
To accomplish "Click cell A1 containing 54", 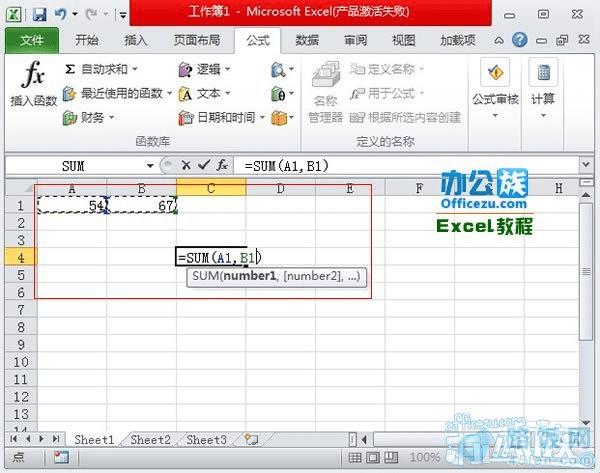I will 72,206.
